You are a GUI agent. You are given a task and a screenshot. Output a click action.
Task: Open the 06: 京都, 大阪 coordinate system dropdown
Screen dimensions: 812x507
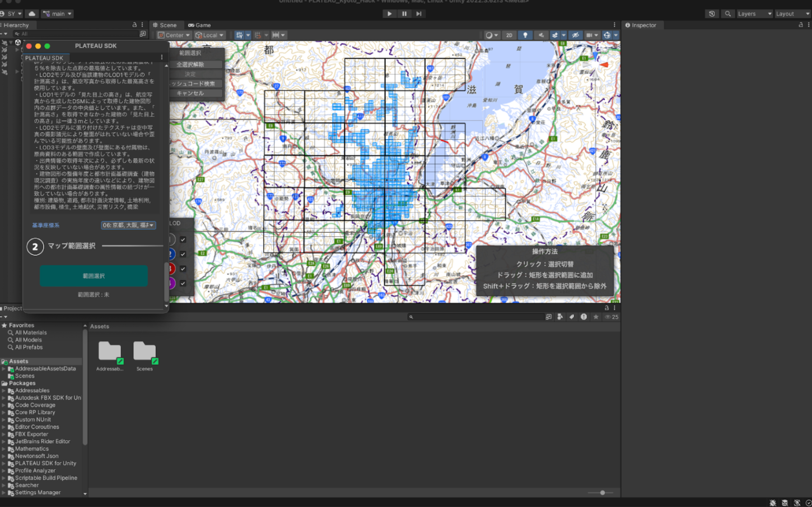click(128, 225)
